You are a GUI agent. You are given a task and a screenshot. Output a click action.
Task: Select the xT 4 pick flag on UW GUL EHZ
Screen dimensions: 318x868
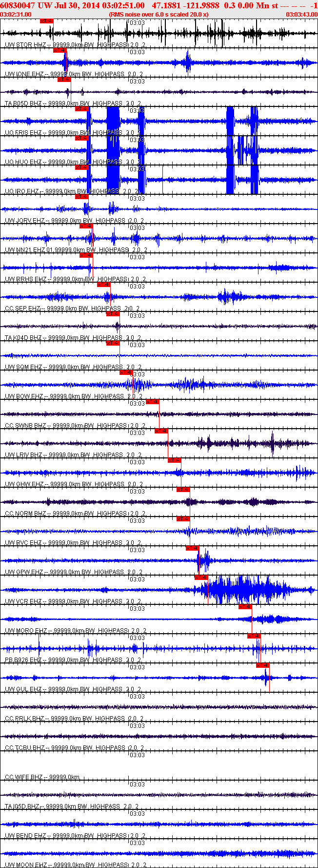(263, 665)
